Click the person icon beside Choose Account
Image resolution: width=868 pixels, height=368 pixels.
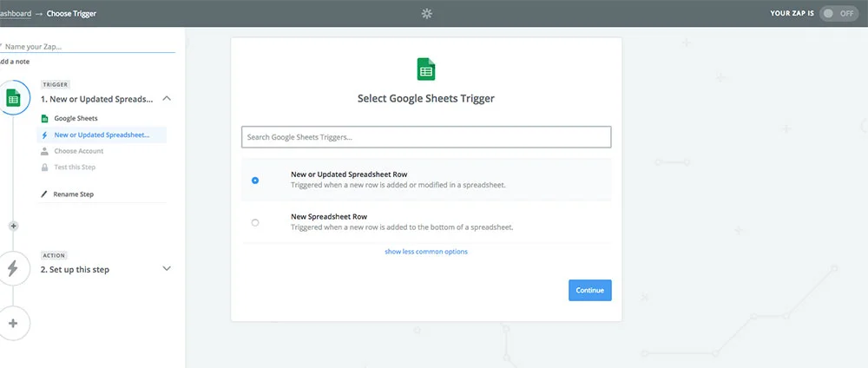point(44,151)
